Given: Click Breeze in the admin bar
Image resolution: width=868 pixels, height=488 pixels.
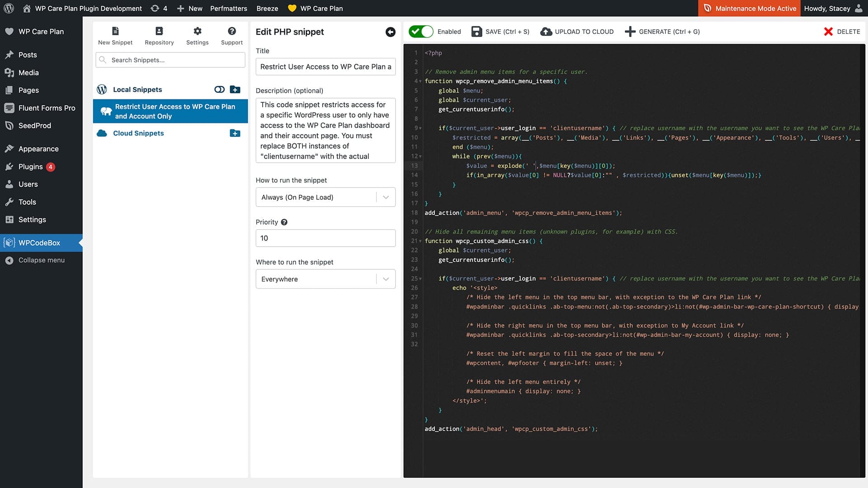Looking at the screenshot, I should pos(267,8).
